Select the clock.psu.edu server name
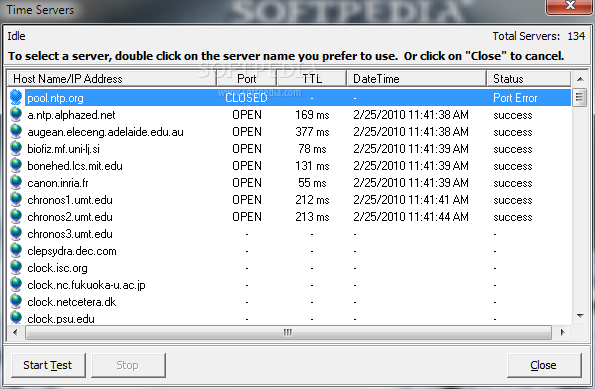Image resolution: width=595 pixels, height=389 pixels. point(61,318)
